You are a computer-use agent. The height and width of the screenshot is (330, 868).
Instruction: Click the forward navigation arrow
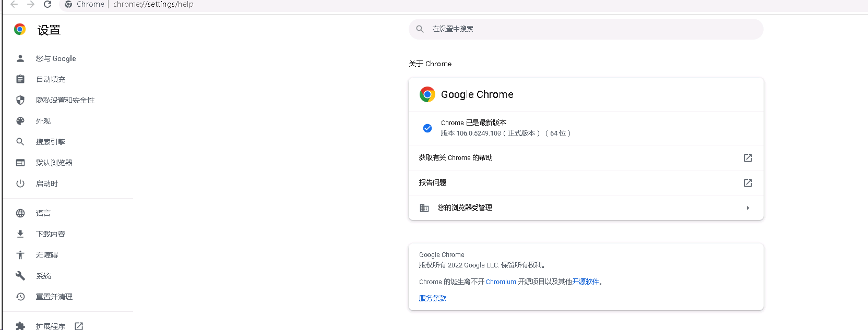pos(31,4)
